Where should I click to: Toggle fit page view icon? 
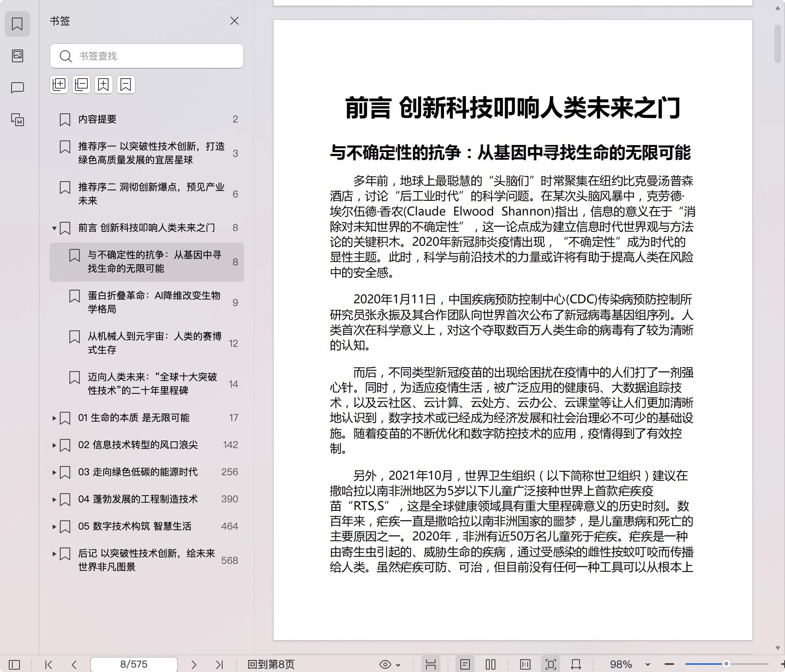click(551, 664)
